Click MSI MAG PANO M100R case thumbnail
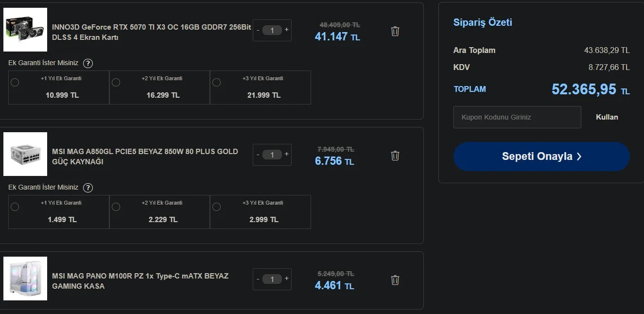The image size is (644, 314). coord(25,279)
